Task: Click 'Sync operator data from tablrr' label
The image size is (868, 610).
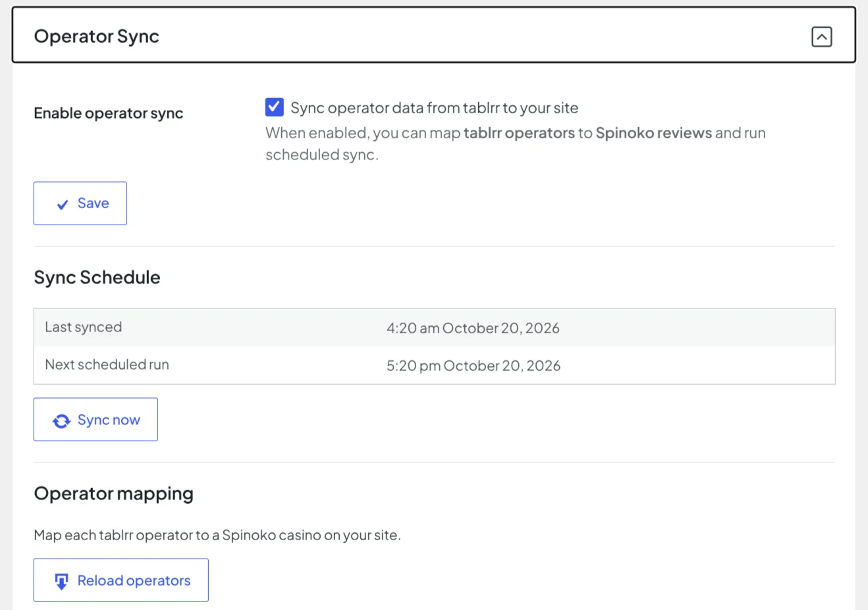Action: click(x=435, y=107)
